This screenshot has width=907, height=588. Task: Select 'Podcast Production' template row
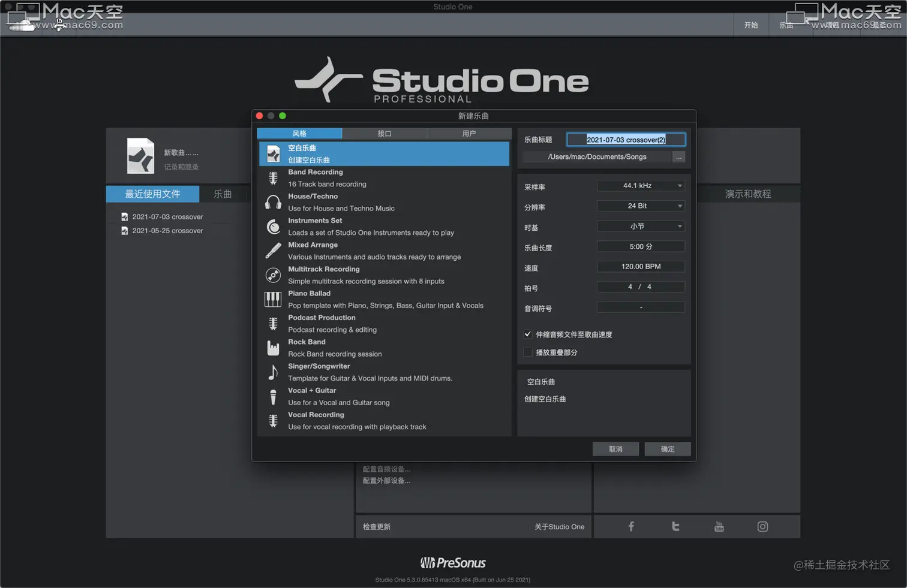tap(385, 324)
